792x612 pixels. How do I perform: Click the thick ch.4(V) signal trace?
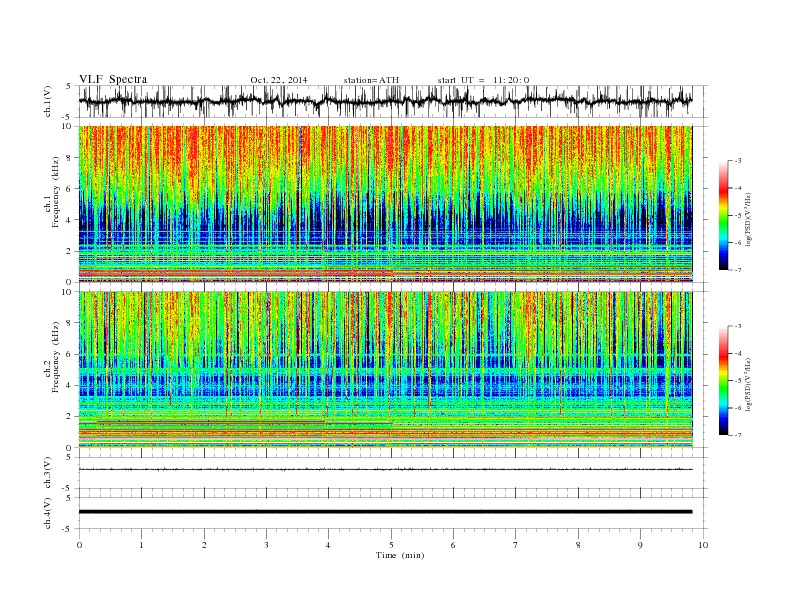coord(385,512)
